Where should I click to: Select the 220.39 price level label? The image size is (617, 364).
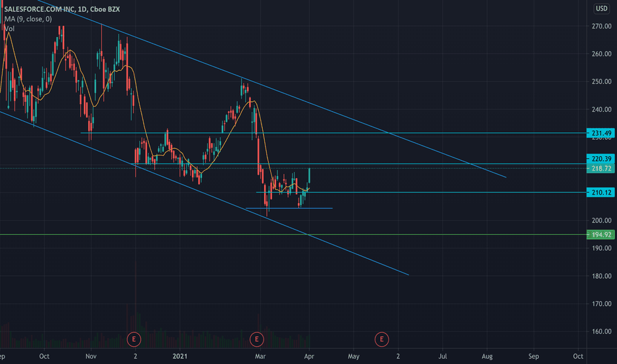click(600, 159)
